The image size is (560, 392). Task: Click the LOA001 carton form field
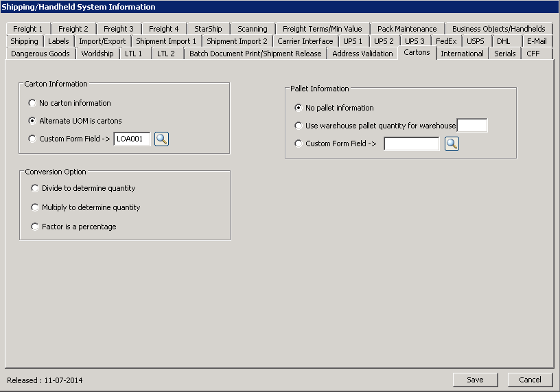click(x=132, y=139)
